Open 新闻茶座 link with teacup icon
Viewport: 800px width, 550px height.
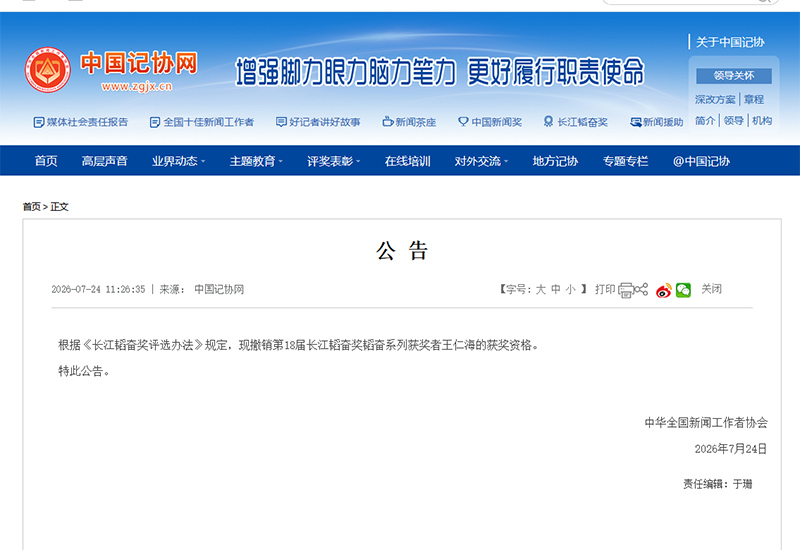click(409, 122)
